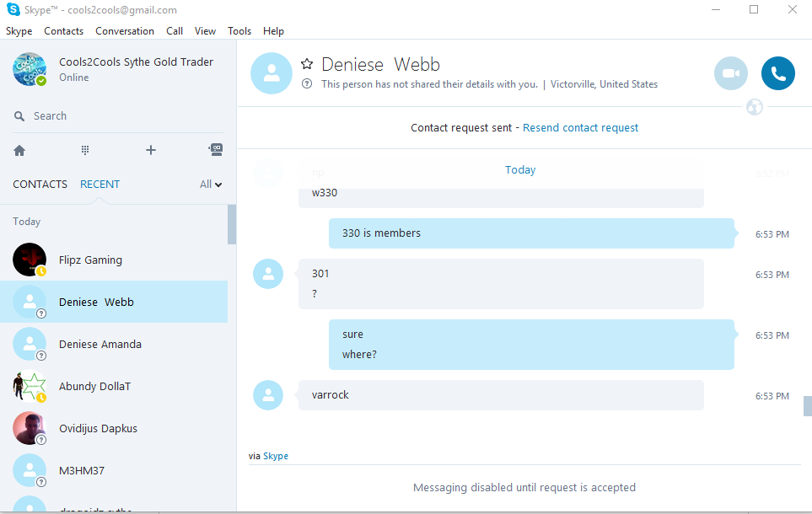Click the Skype logo in title bar
Image resolution: width=812 pixels, height=514 pixels.
click(13, 9)
